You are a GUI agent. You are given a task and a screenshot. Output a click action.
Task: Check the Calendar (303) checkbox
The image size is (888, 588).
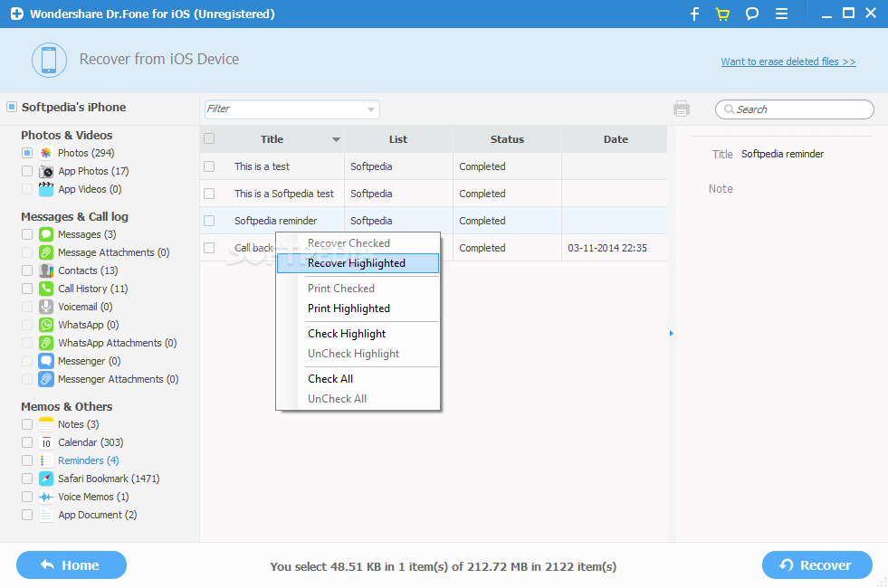pyautogui.click(x=27, y=442)
